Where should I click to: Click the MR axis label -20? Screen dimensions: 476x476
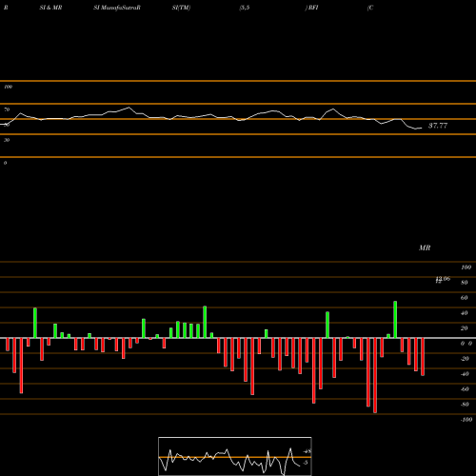tap(465, 359)
